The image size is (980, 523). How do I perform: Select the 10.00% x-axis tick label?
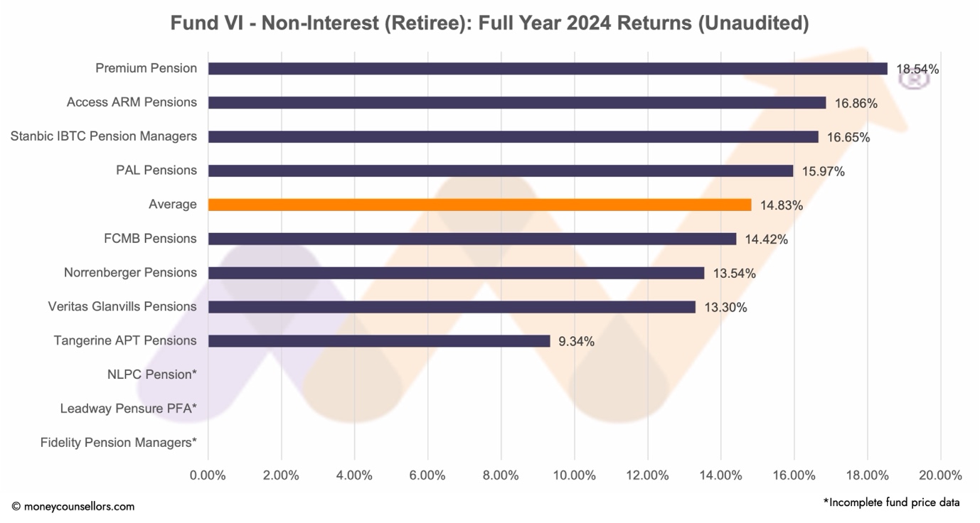[574, 475]
